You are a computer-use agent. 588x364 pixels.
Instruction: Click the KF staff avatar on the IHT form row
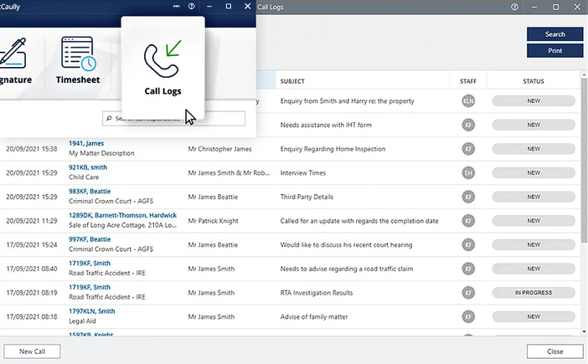pyautogui.click(x=468, y=125)
